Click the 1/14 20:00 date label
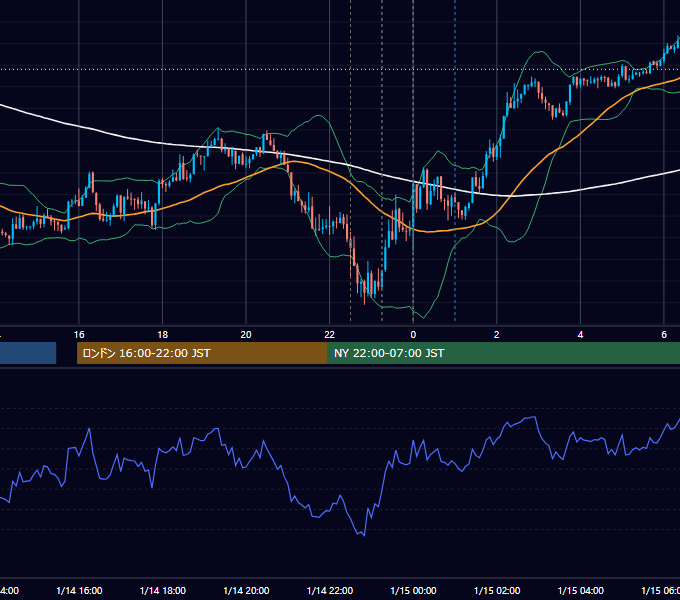Image resolution: width=680 pixels, height=600 pixels. click(x=246, y=591)
